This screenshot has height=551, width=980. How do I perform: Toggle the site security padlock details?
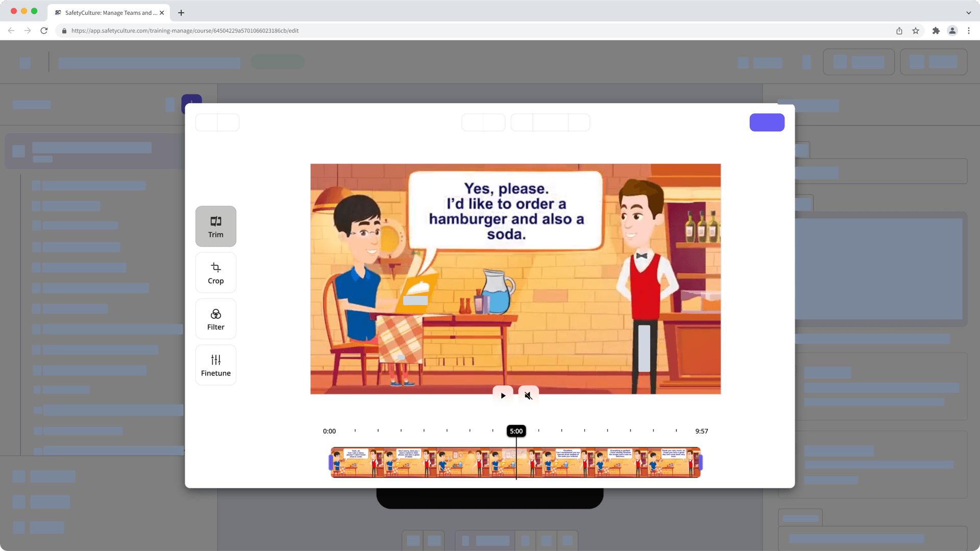tap(64, 31)
